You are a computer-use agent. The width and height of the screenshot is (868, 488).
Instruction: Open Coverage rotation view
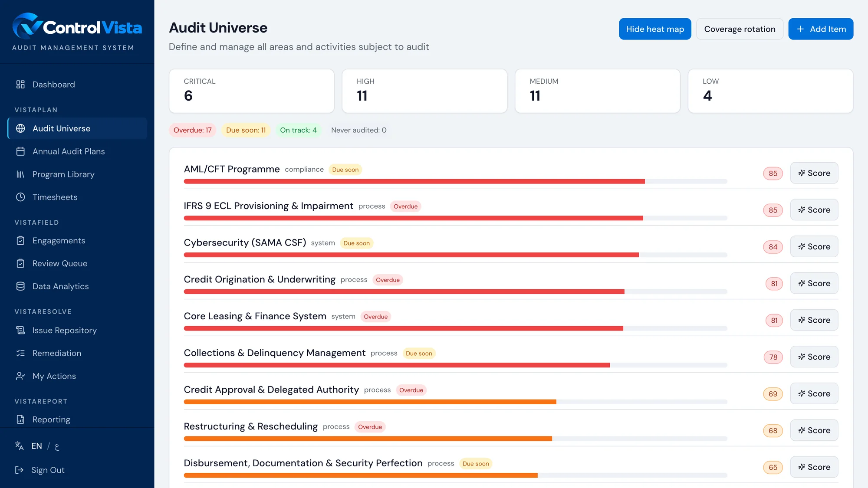coord(740,29)
